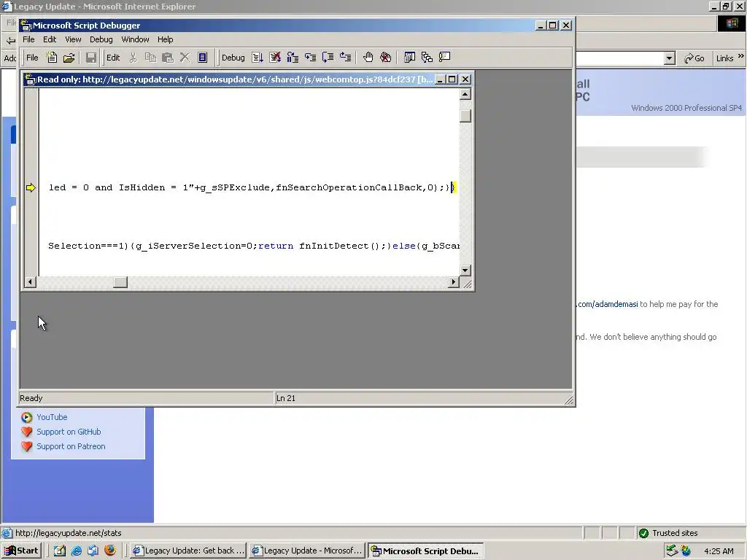Screen dimensions: 747x560
Task: Click the Paste clipboard icon
Action: pos(168,58)
